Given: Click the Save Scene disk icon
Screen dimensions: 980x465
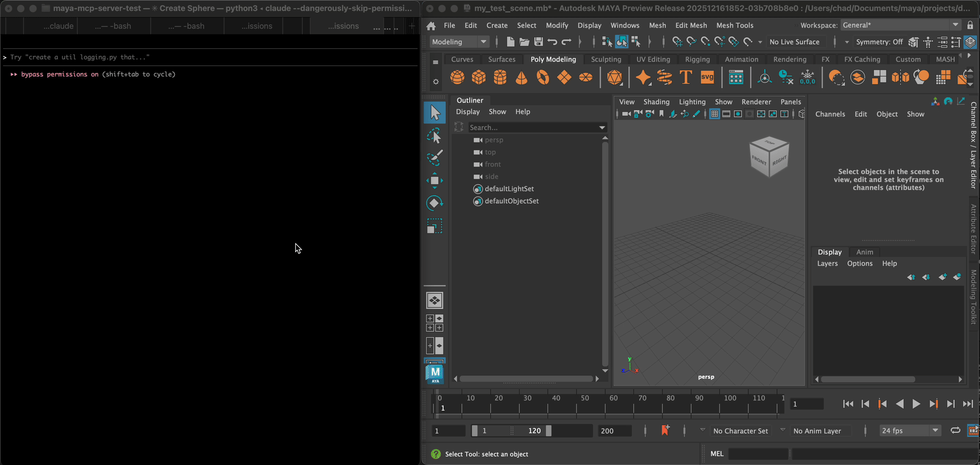Looking at the screenshot, I should [x=539, y=42].
